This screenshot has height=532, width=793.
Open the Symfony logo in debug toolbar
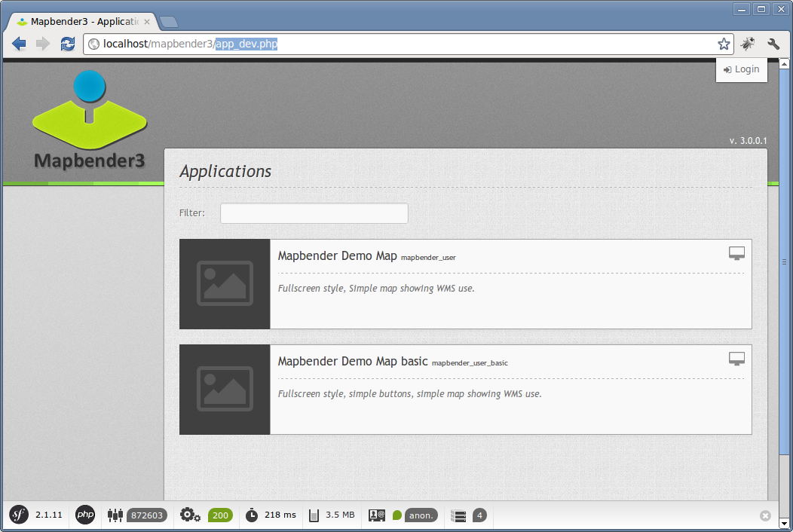tap(19, 515)
